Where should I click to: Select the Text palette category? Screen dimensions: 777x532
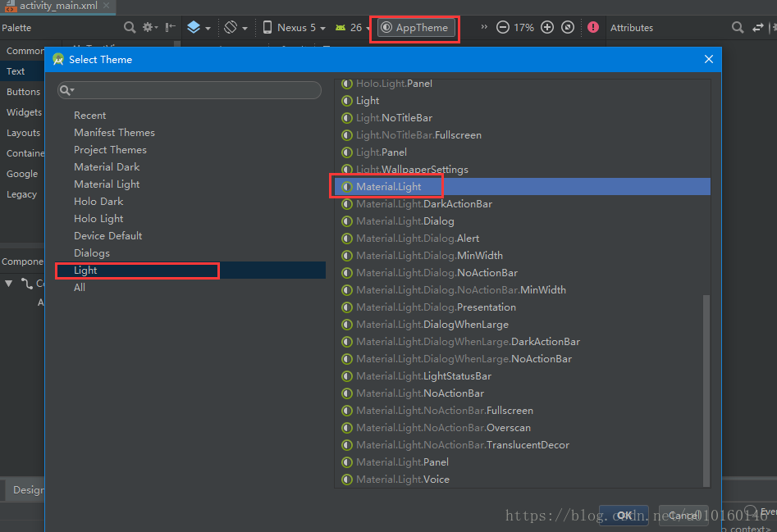pyautogui.click(x=22, y=71)
